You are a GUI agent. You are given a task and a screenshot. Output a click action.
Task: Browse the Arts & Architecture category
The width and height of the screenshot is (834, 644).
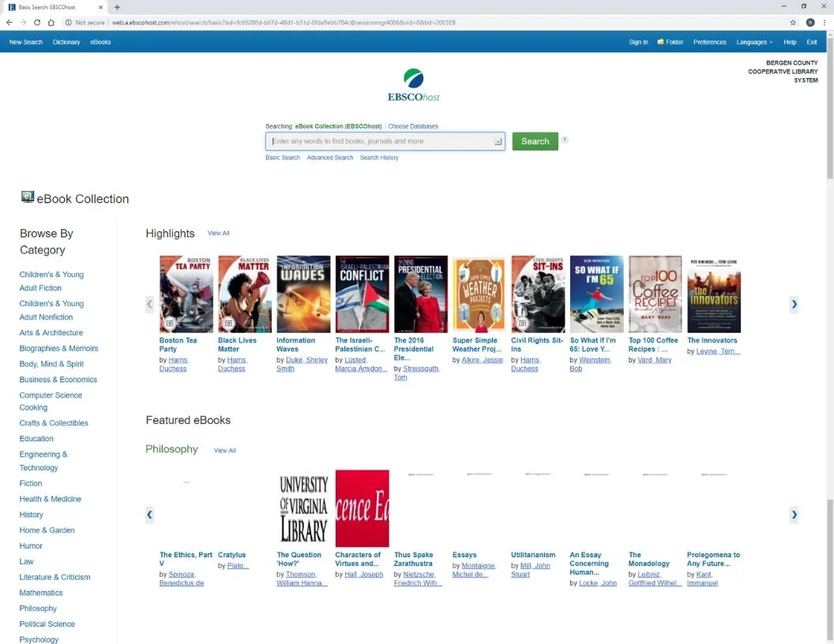pos(51,332)
